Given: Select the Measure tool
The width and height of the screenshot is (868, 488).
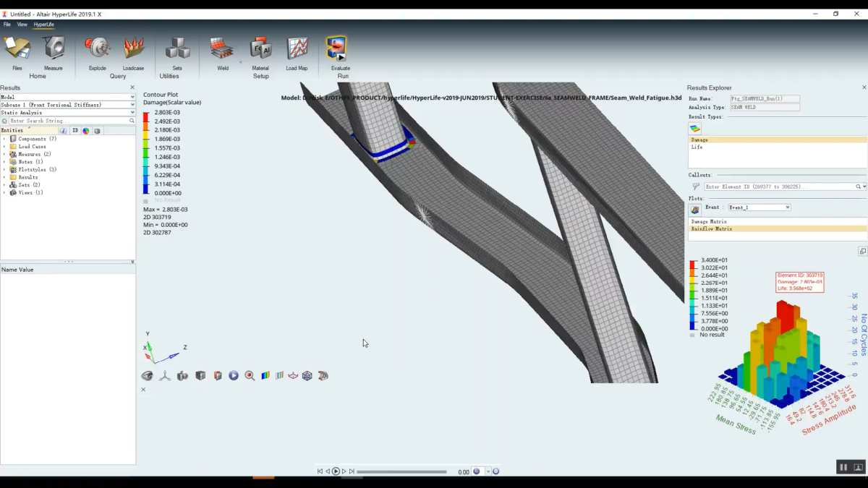Looking at the screenshot, I should tap(54, 53).
